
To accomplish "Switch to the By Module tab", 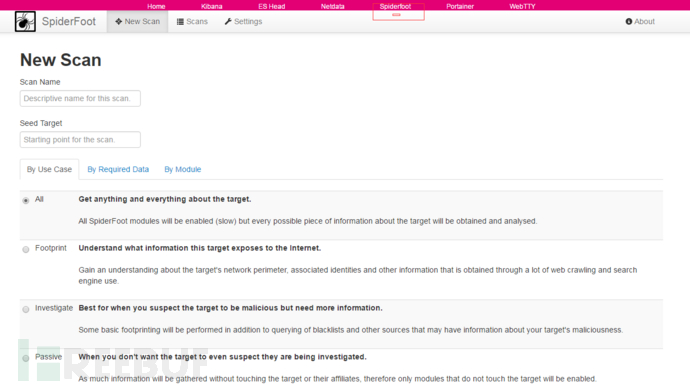I will 183,169.
